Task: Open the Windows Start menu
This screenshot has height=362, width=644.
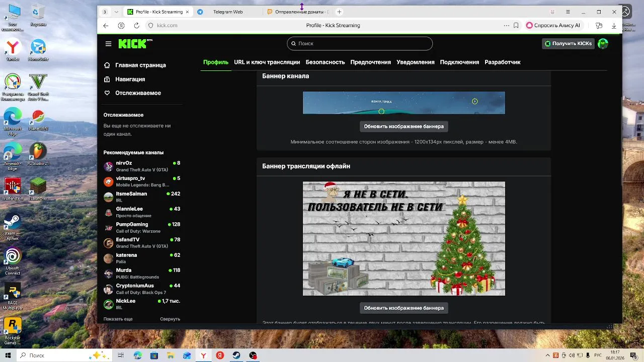Action: pyautogui.click(x=8, y=355)
